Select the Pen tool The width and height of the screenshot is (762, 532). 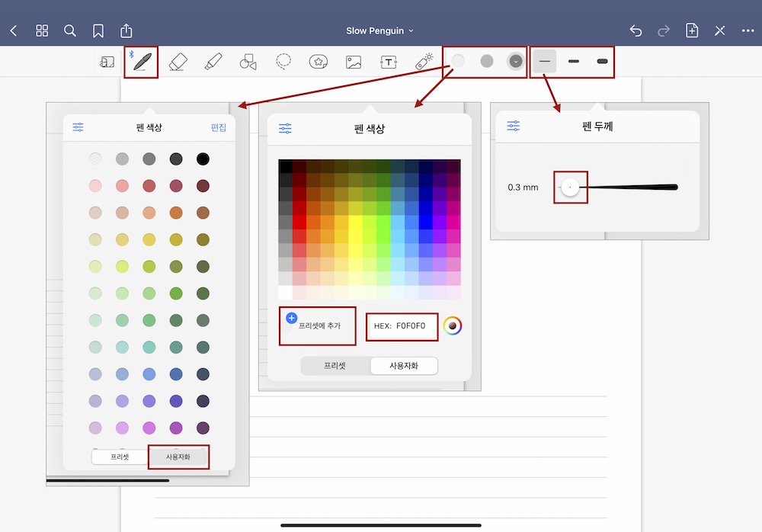[142, 62]
